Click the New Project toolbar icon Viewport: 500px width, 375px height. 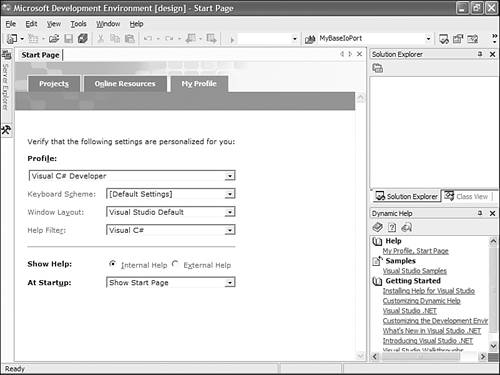(12, 39)
